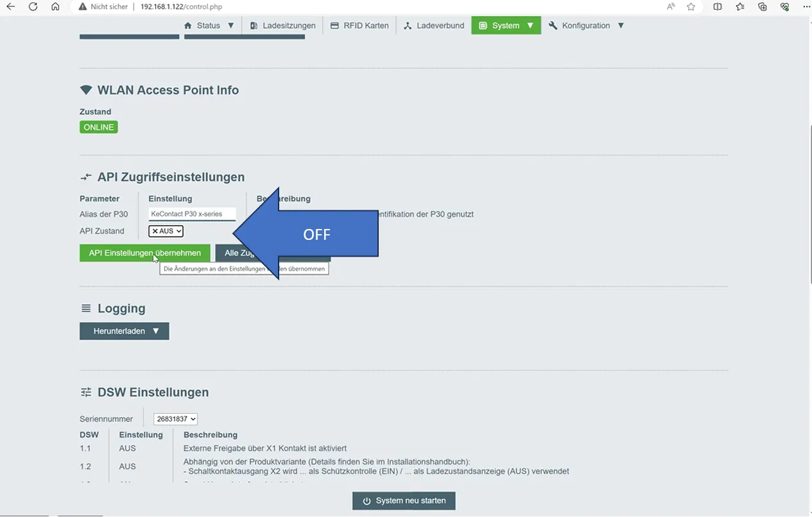Click inside Alias der P30 text field

click(192, 214)
